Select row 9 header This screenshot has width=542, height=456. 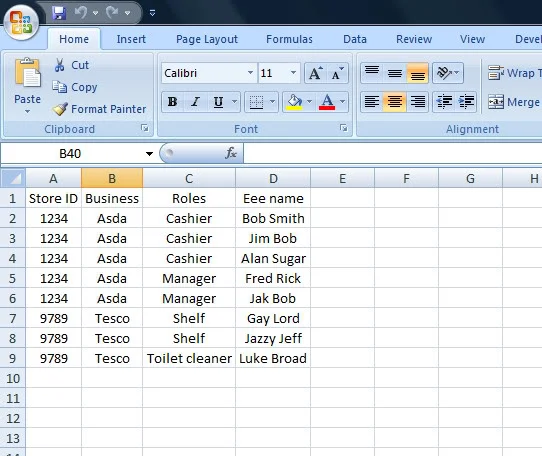pyautogui.click(x=13, y=358)
